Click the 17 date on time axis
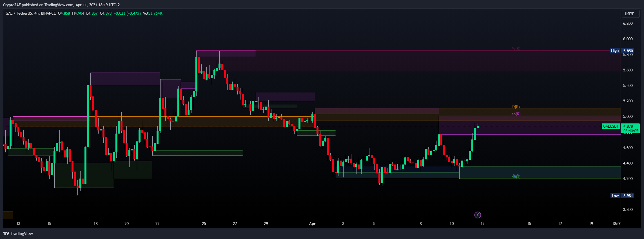Image resolution: width=644 pixels, height=239 pixels. point(560,224)
